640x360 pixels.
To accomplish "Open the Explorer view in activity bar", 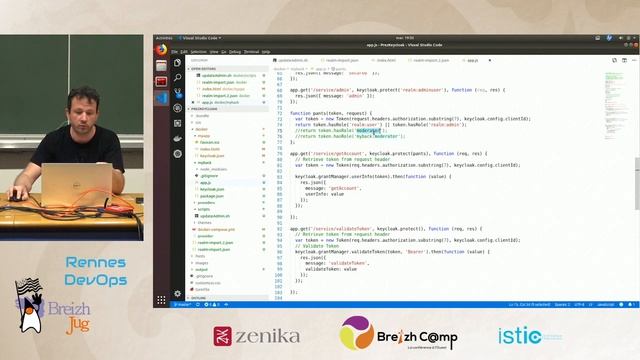I will (x=177, y=63).
